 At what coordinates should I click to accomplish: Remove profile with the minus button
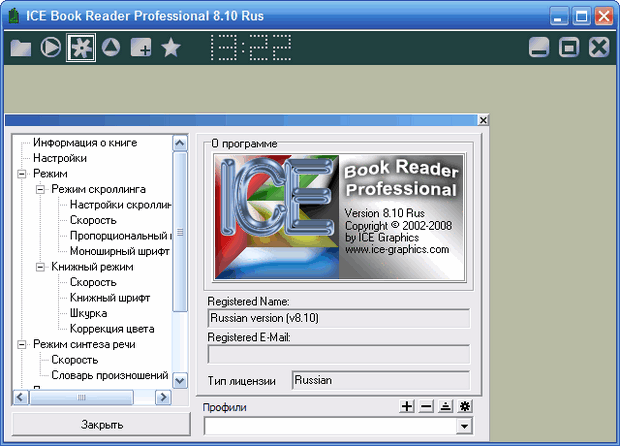[x=426, y=406]
